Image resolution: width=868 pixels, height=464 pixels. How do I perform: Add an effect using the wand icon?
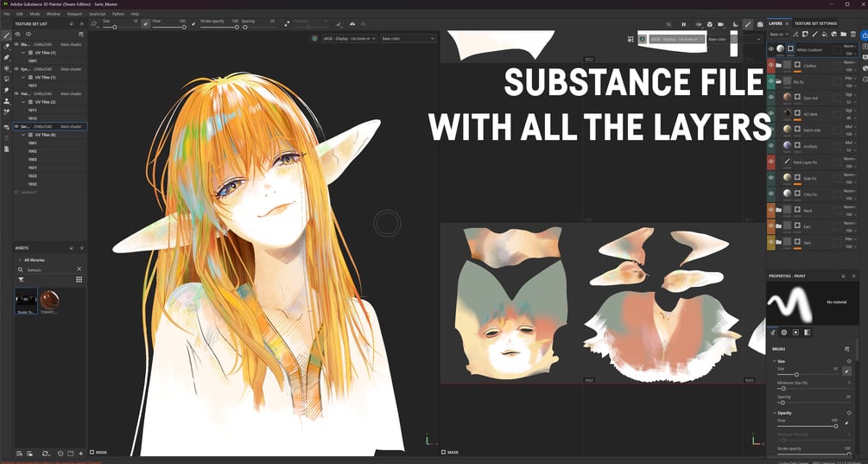tap(795, 35)
